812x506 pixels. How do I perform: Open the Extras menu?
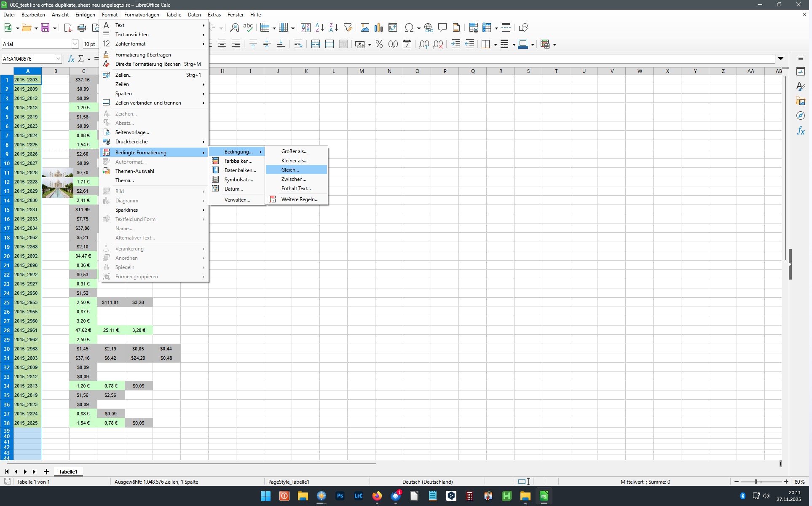214,14
